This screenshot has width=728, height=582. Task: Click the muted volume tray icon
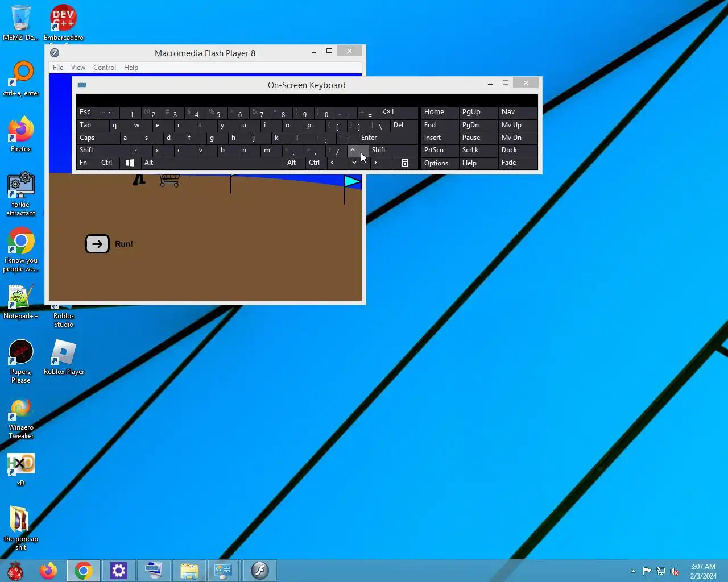(x=675, y=571)
